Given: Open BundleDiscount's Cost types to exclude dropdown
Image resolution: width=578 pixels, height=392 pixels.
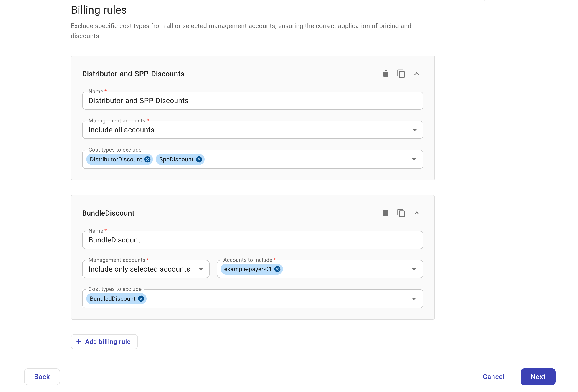Looking at the screenshot, I should point(414,298).
